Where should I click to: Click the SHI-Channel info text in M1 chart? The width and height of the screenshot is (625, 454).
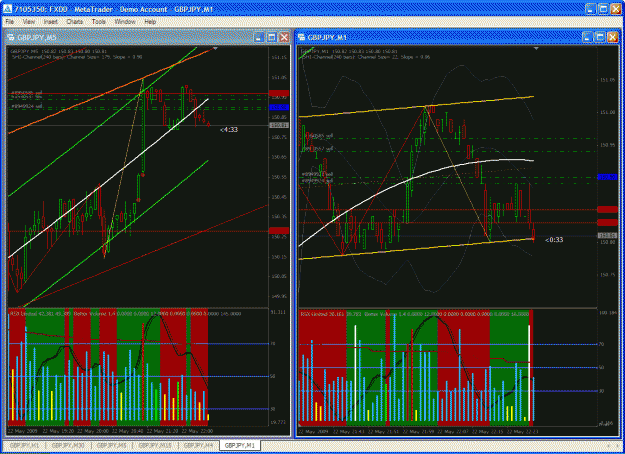(x=365, y=57)
